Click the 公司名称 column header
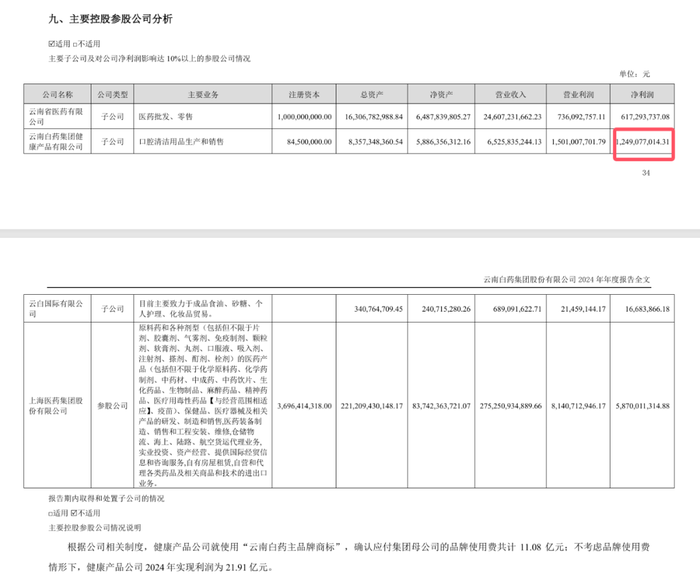This screenshot has height=585, width=700. click(58, 94)
